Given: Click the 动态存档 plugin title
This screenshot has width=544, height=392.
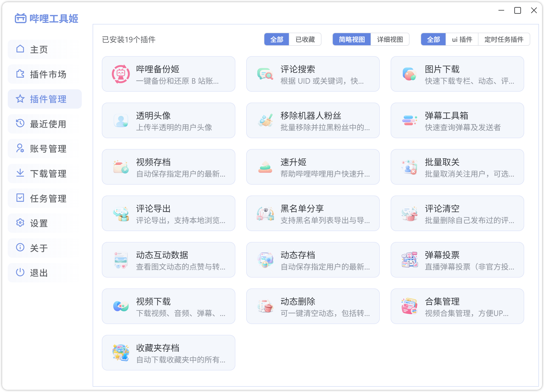Looking at the screenshot, I should point(298,255).
